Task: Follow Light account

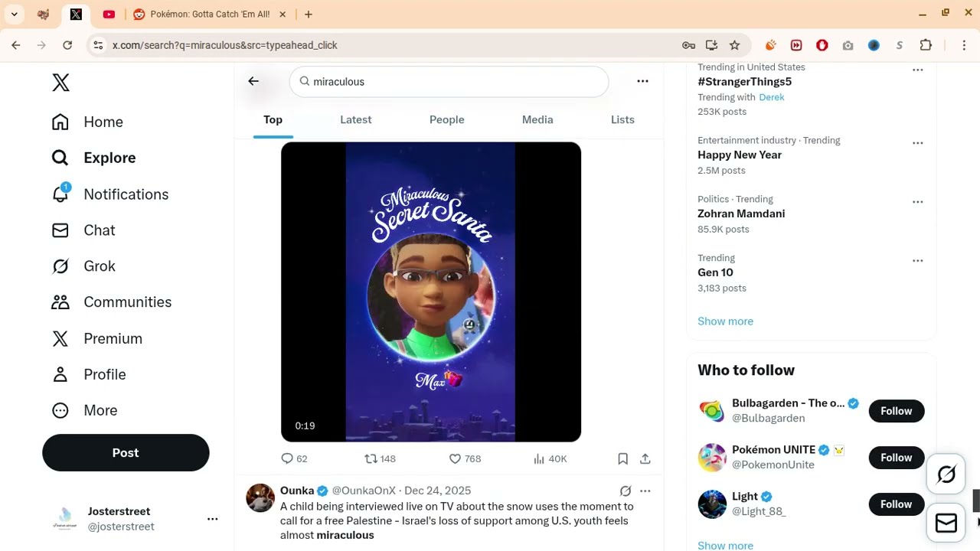Action: click(x=896, y=504)
